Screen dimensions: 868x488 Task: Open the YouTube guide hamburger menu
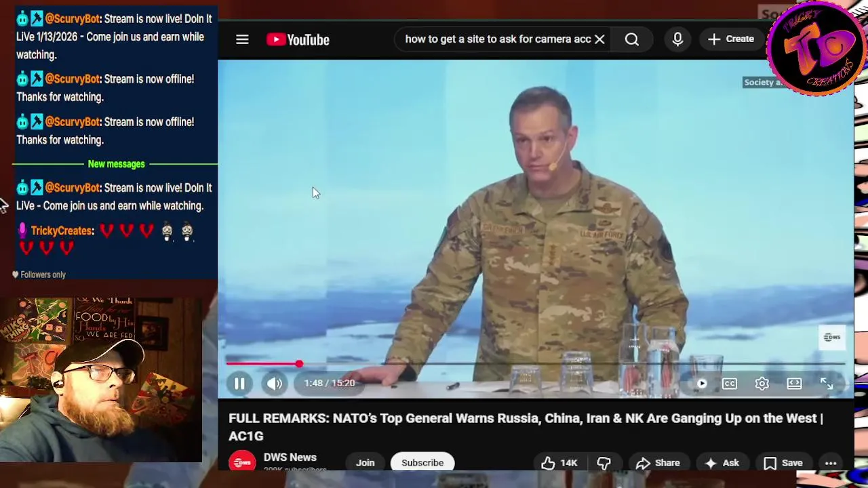click(x=242, y=39)
